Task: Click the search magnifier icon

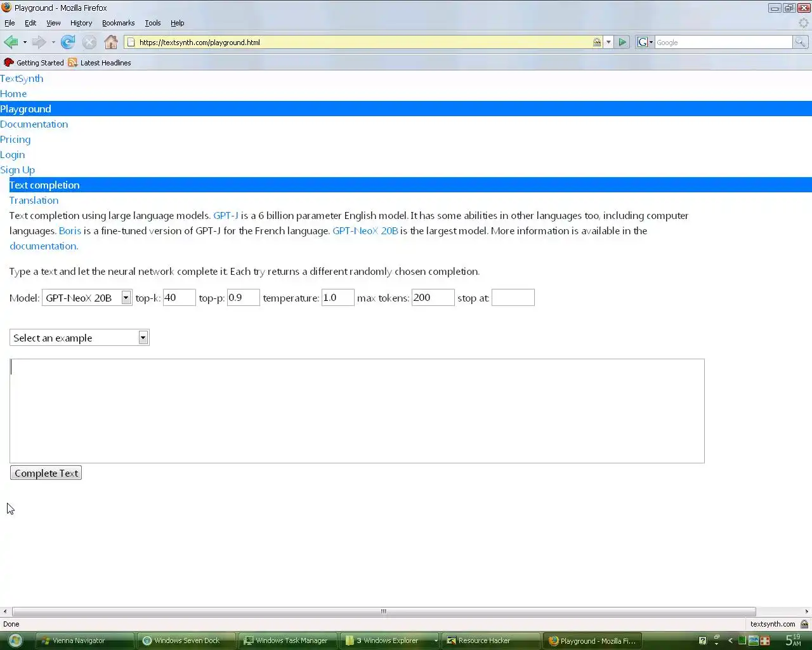Action: pos(801,43)
